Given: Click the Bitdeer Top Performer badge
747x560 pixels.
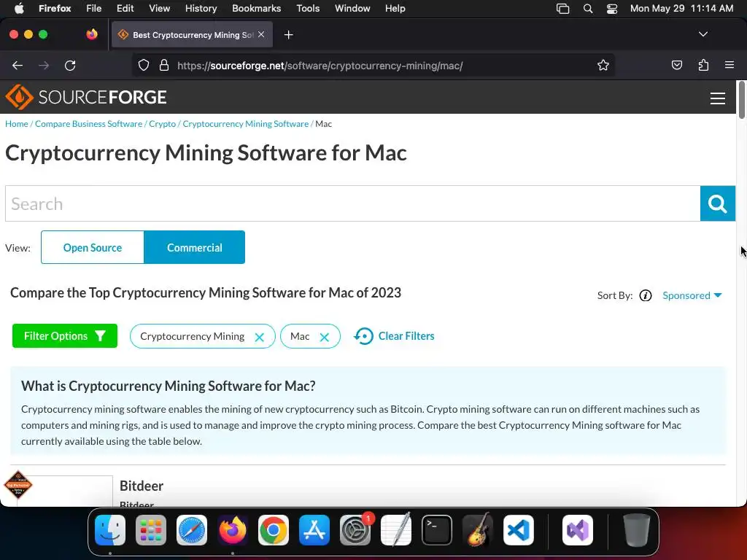Looking at the screenshot, I should click(18, 485).
